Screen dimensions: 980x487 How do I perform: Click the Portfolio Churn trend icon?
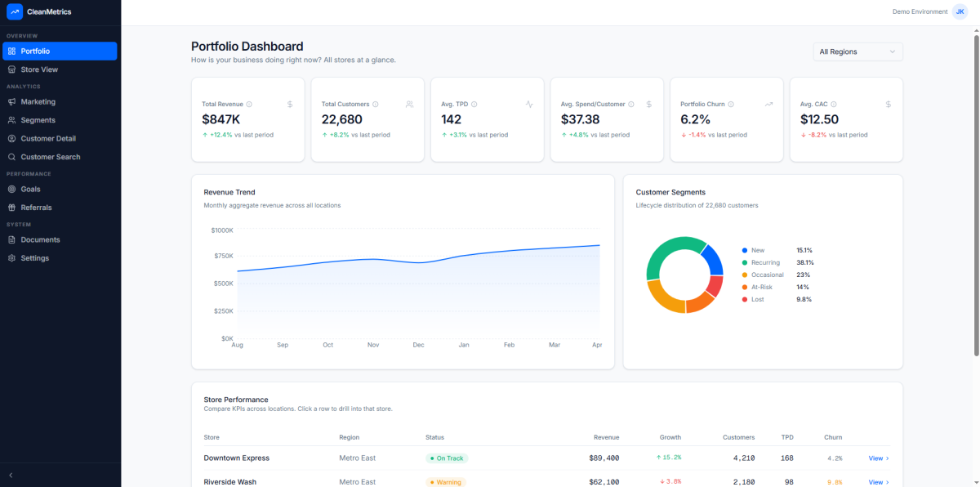click(768, 104)
